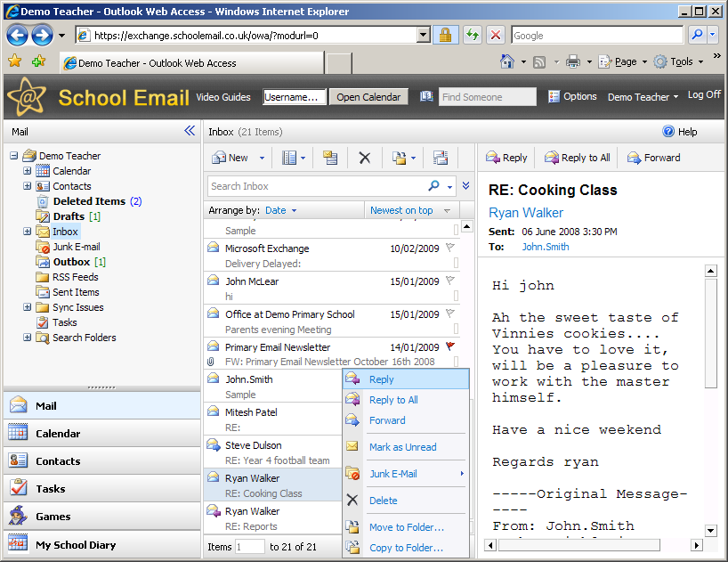This screenshot has width=728, height=562.
Task: Open the View/reading pane layout icon
Action: coord(289,158)
